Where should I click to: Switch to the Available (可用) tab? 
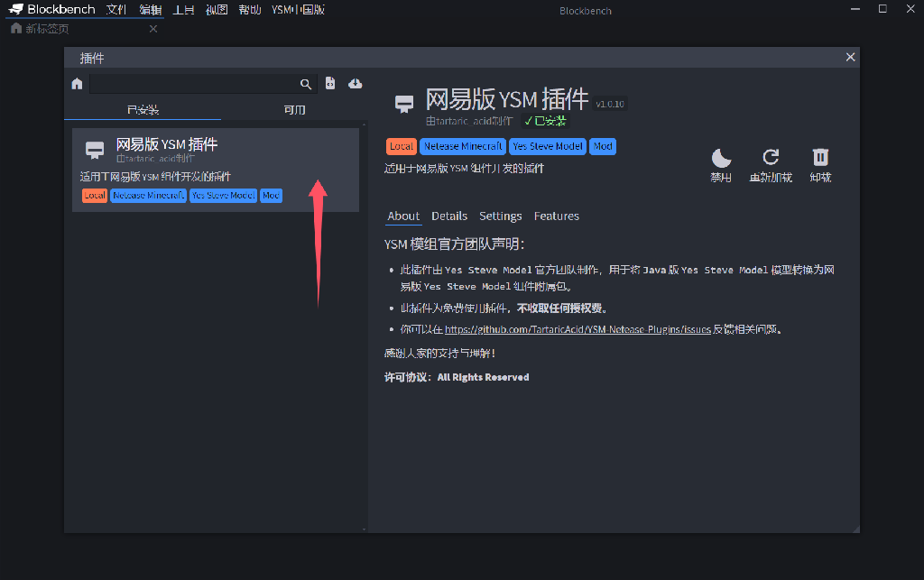(x=294, y=110)
